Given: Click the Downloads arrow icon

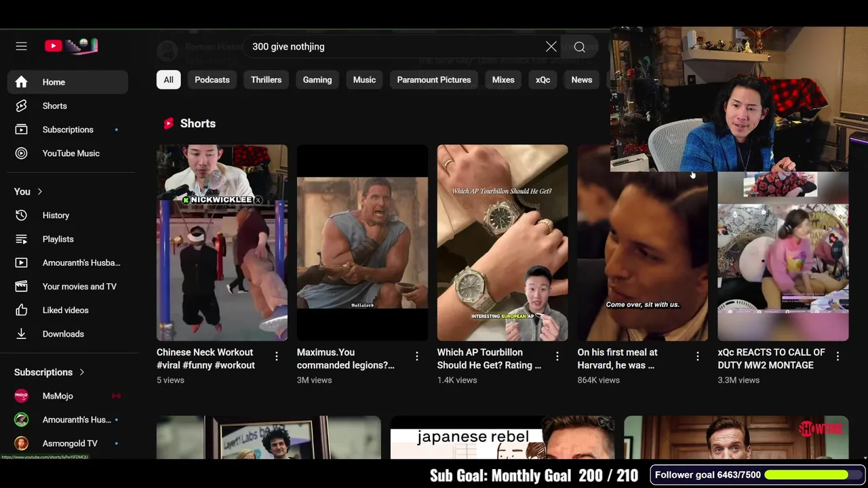Looking at the screenshot, I should point(22,334).
